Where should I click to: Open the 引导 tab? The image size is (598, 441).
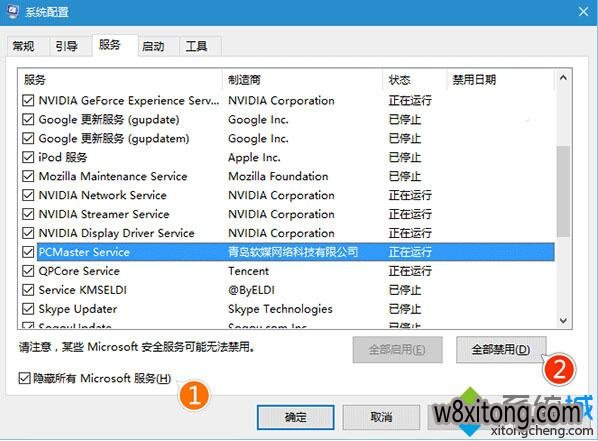coord(66,46)
